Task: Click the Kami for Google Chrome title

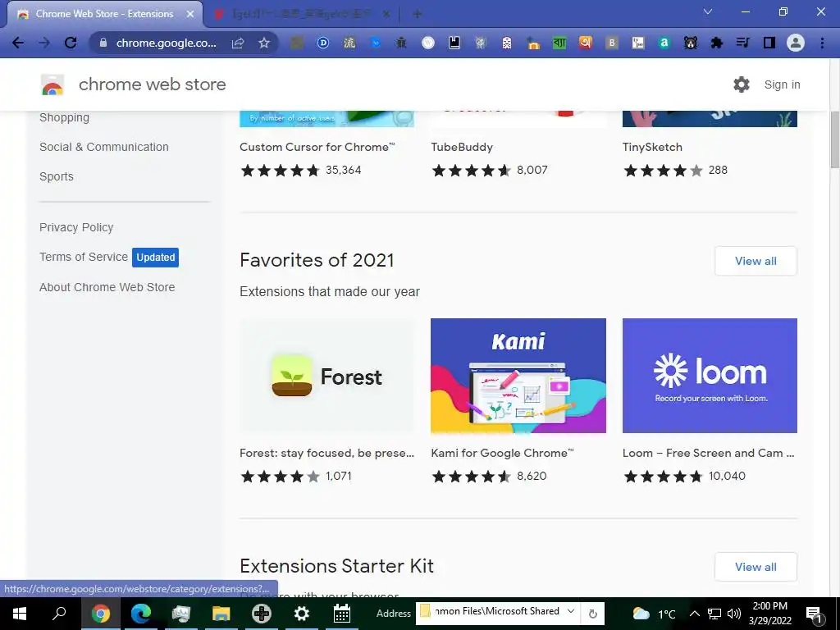Action: coord(502,453)
